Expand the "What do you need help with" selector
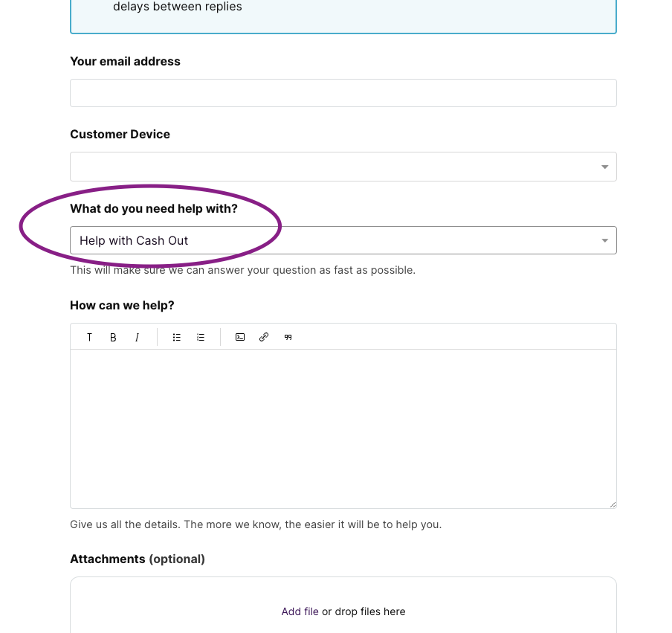 click(x=343, y=240)
